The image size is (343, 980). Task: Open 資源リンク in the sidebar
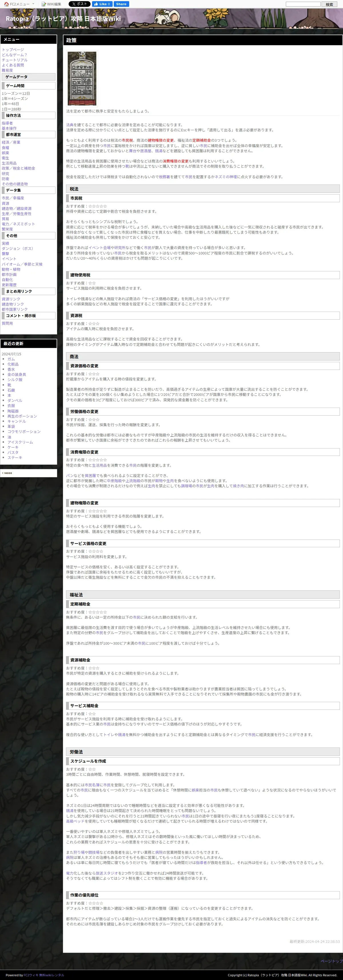point(11,299)
